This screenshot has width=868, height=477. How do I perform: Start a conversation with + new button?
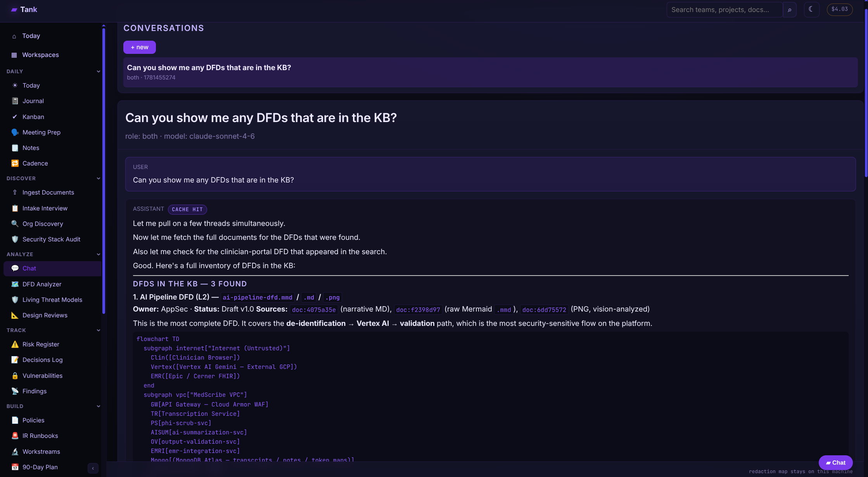tap(140, 47)
